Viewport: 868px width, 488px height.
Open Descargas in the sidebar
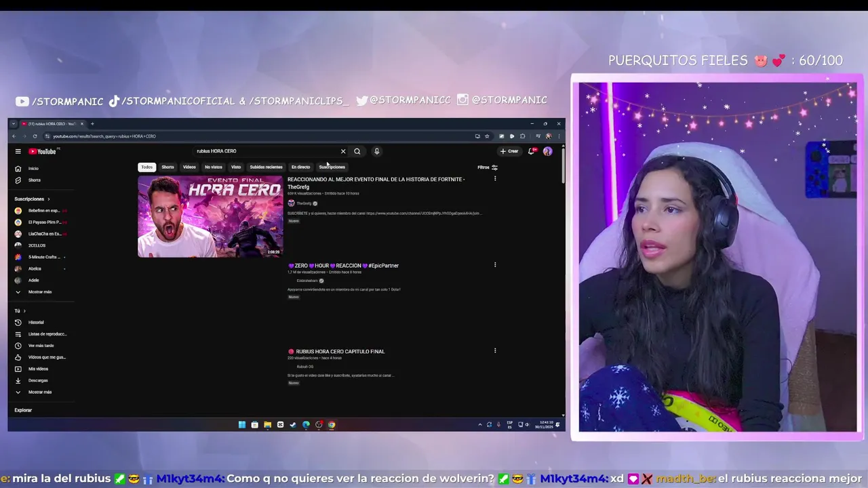pos(31,380)
